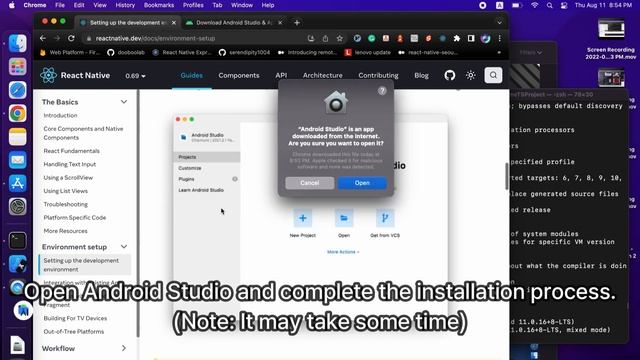The height and width of the screenshot is (360, 640).
Task: Go back with Chrome's back arrow
Action: click(43, 38)
